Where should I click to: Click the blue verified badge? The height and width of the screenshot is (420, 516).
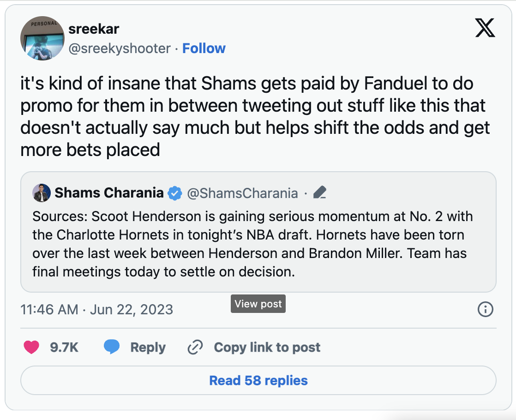point(174,193)
